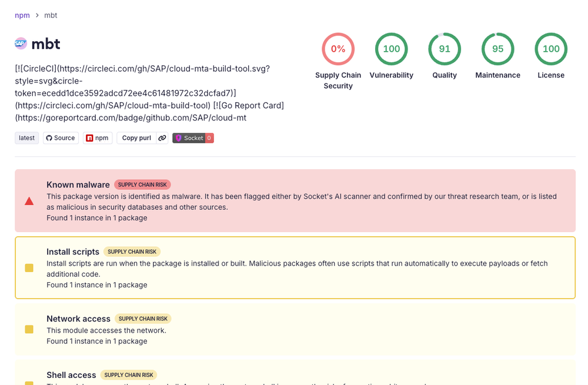The width and height of the screenshot is (588, 385).
Task: Click the link icon next to Copy purl
Action: click(162, 138)
